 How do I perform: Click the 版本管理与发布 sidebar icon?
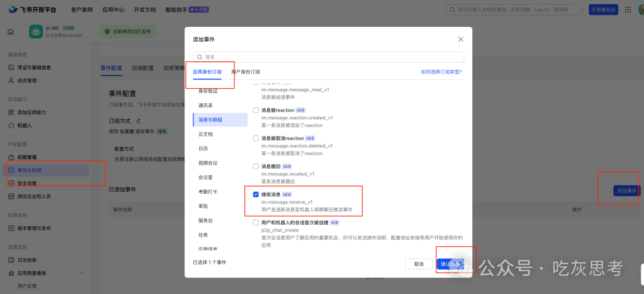coord(11,228)
